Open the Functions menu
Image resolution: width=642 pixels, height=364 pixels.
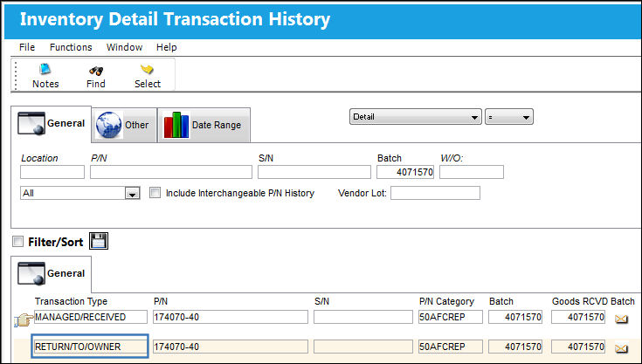[x=71, y=47]
